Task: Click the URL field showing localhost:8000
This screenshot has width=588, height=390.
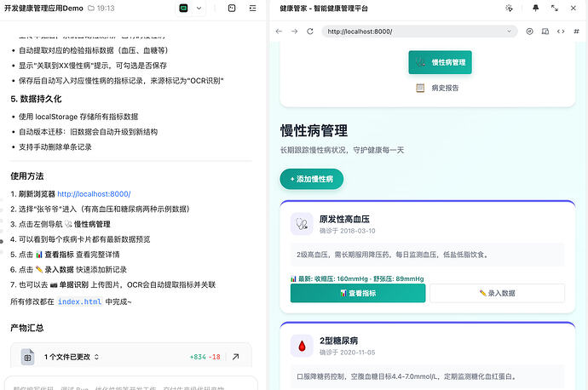Action: point(419,32)
